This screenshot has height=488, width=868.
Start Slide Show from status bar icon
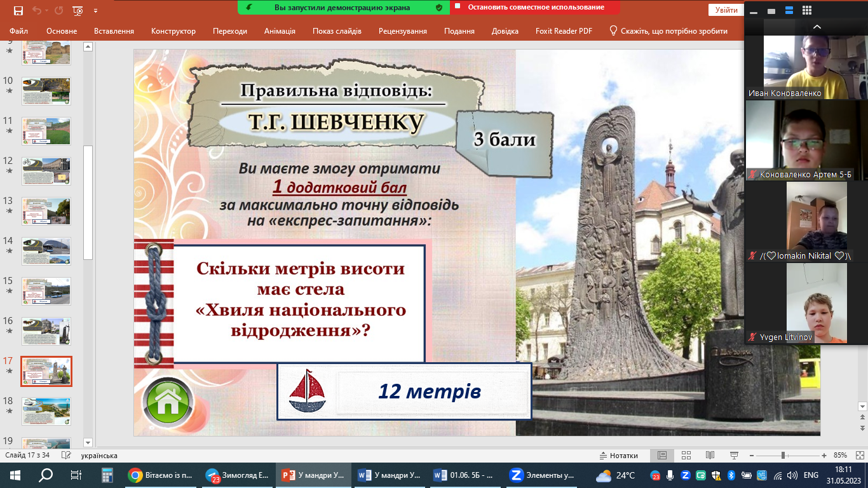pos(735,456)
